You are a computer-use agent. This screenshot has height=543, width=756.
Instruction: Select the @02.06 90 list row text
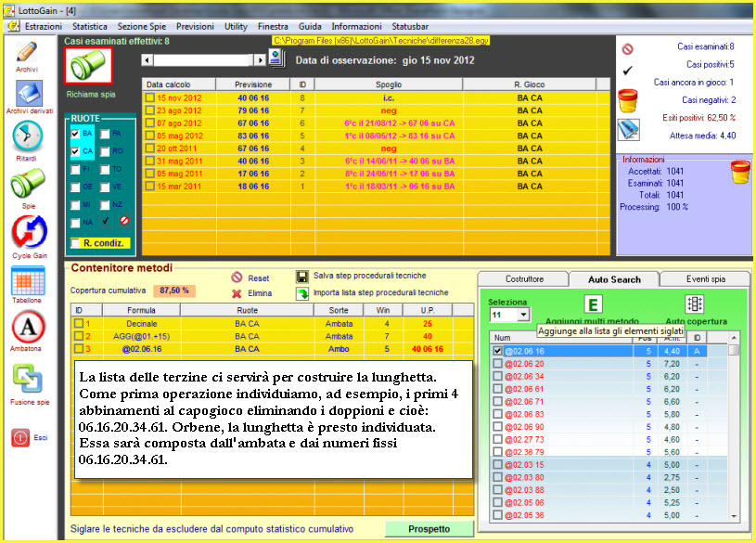coord(525,427)
